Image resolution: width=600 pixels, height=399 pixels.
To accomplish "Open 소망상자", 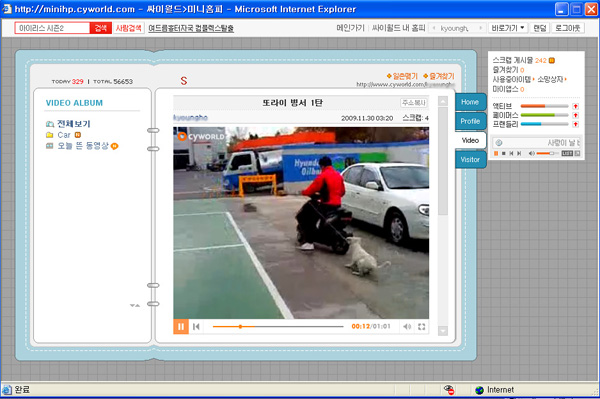I will [550, 80].
